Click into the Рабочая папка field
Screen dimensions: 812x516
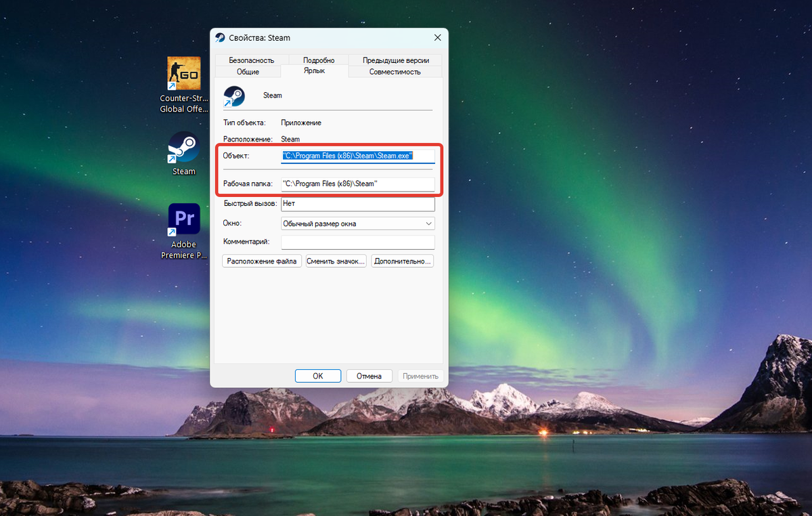(x=358, y=184)
